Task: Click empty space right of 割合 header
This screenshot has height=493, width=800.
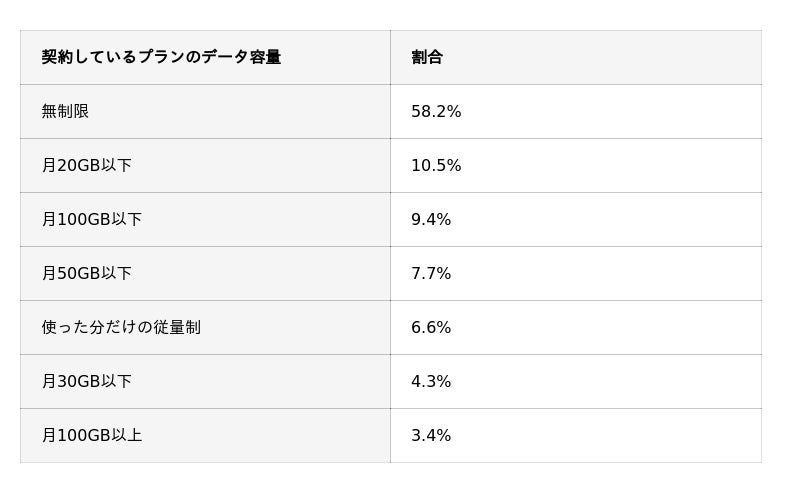Action: pos(602,57)
